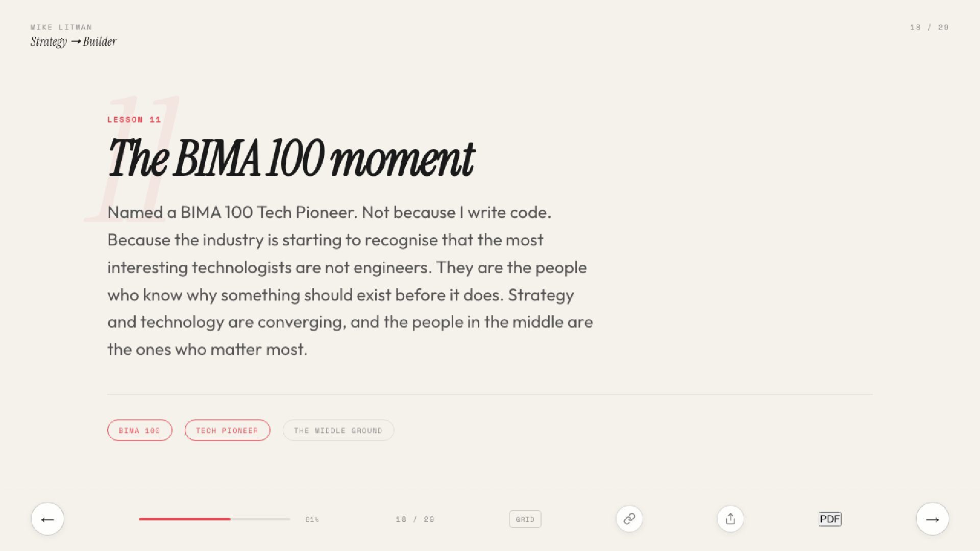The image size is (980, 551).
Task: Select the BIMA 100 tag
Action: (x=139, y=431)
